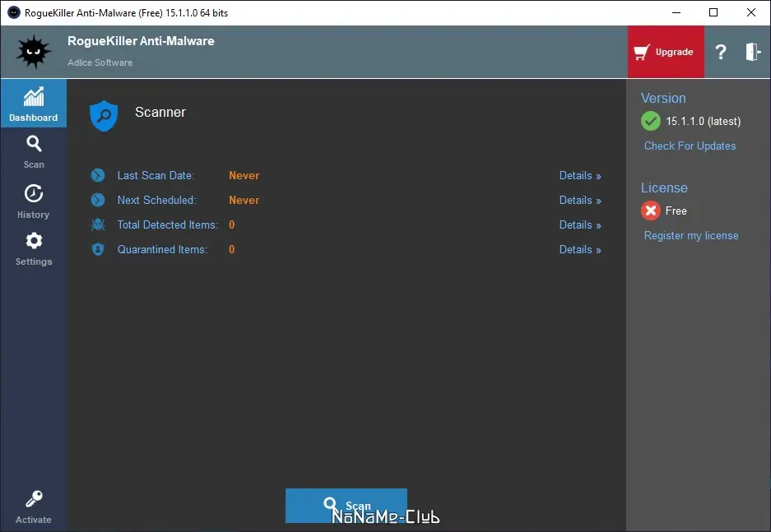Click the 'Never' value for Next Scheduled
Image resolution: width=771 pixels, height=532 pixels.
pos(244,200)
